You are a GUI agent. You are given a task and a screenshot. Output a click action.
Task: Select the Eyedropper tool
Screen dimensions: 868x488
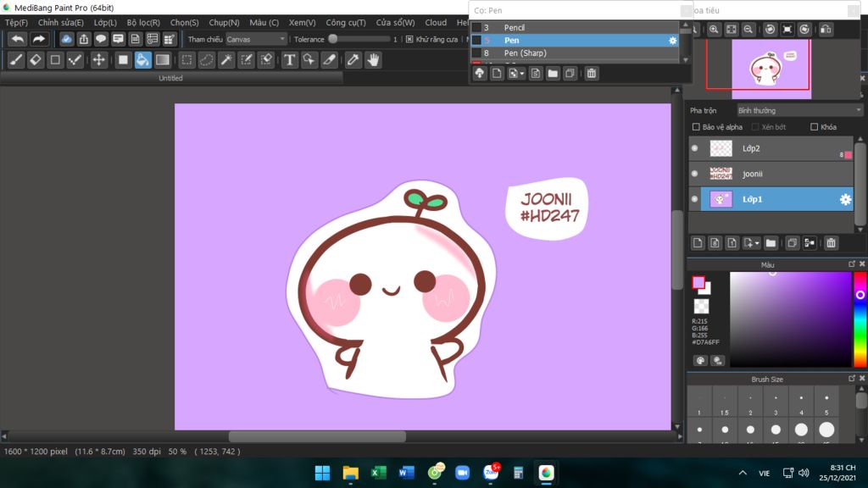tap(353, 60)
